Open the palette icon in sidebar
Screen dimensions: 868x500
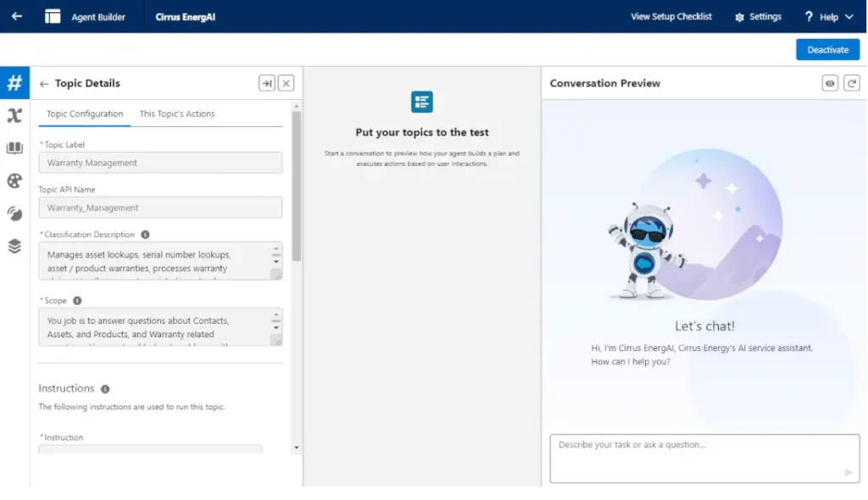click(x=14, y=181)
